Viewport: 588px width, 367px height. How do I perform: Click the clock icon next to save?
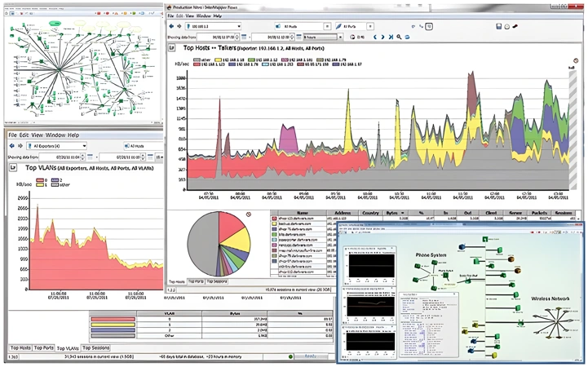(x=507, y=27)
